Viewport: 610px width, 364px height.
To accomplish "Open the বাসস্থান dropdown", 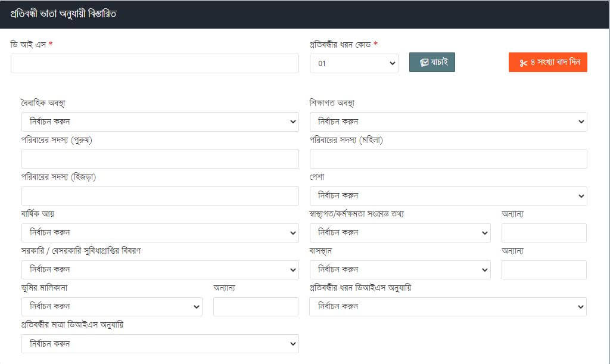I will [x=400, y=269].
